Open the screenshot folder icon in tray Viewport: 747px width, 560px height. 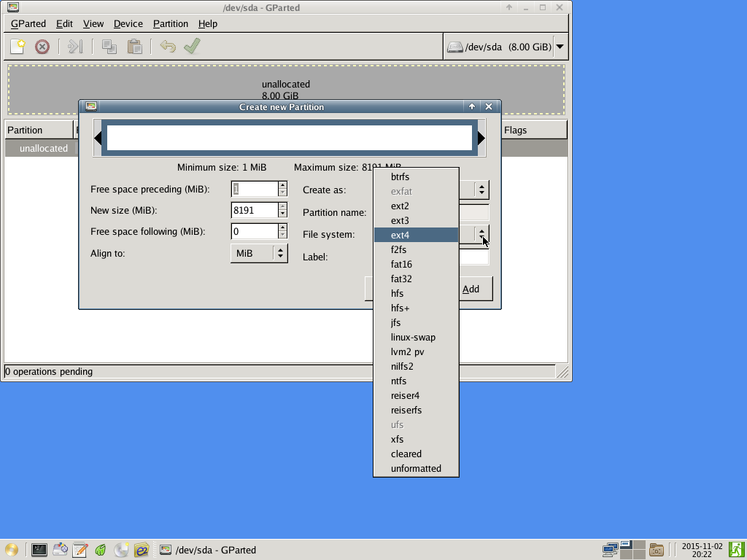(656, 550)
